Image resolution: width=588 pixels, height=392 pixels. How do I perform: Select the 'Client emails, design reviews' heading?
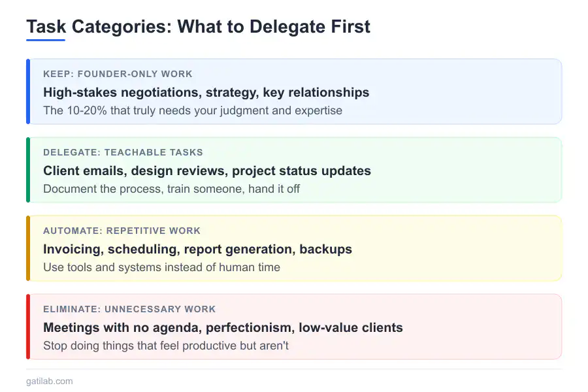click(x=206, y=171)
